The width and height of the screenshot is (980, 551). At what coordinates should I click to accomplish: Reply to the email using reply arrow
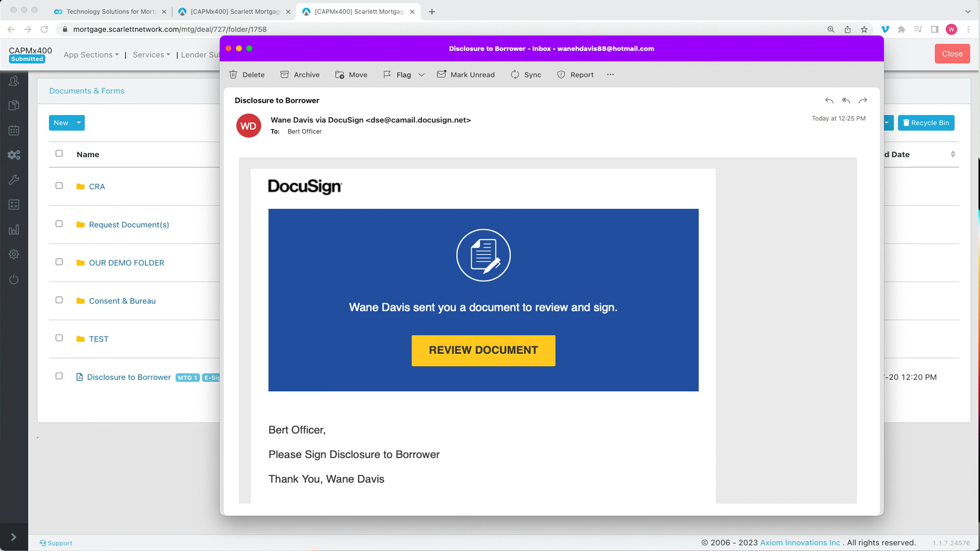click(829, 101)
